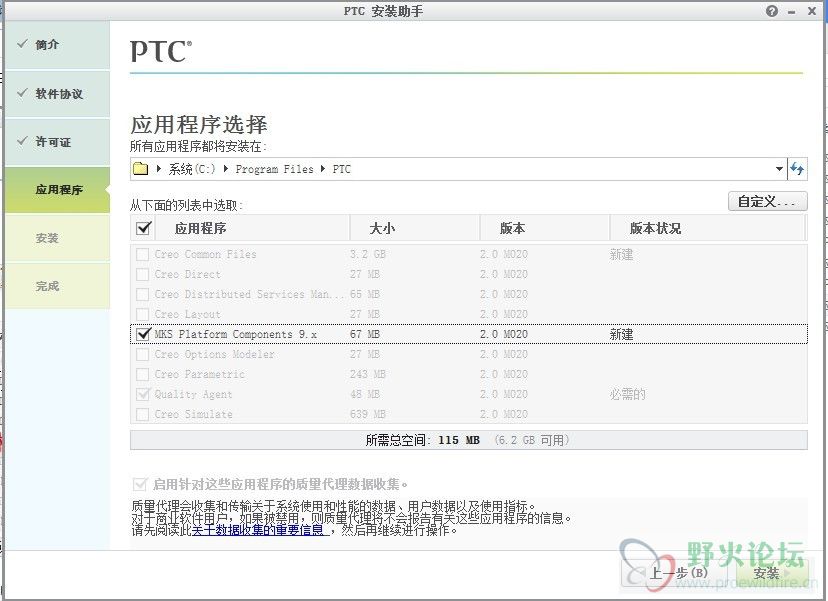Click the refresh path arrows icon
This screenshot has height=601, width=828.
pyautogui.click(x=797, y=169)
